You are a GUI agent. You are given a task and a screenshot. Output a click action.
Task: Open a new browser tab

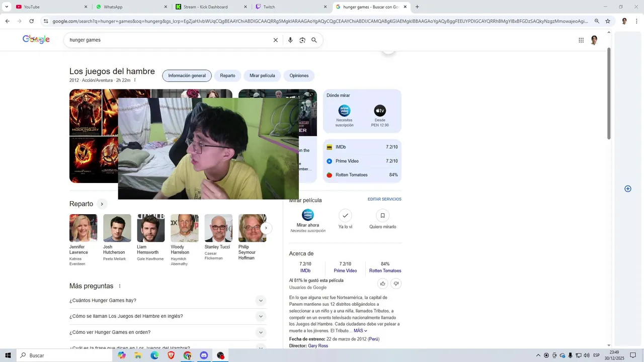417,7
